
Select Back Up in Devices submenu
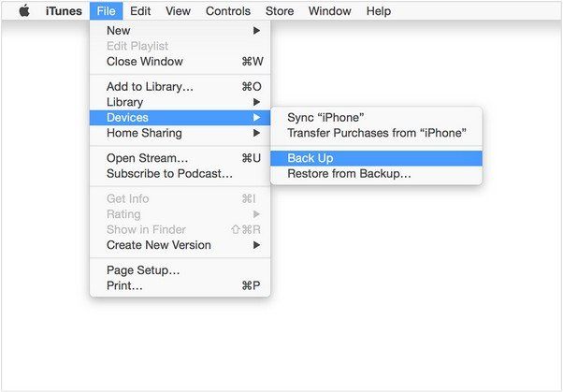tap(376, 158)
